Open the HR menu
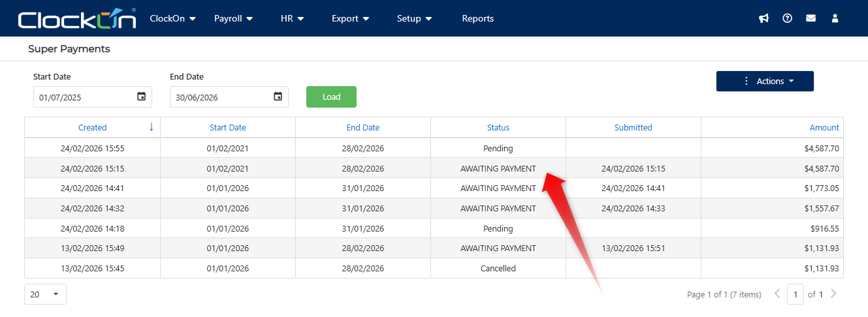The image size is (868, 317). click(292, 18)
